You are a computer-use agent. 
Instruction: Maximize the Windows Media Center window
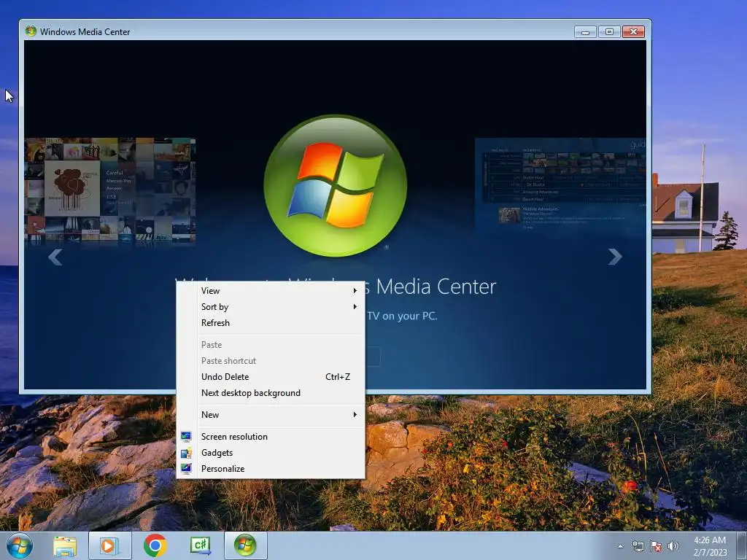tap(609, 32)
